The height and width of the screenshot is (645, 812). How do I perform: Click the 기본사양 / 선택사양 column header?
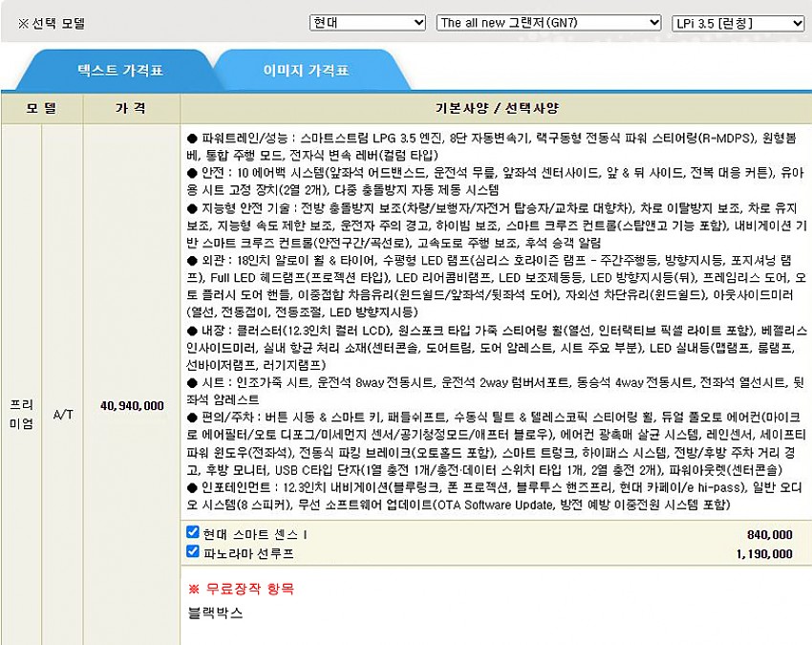[496, 108]
